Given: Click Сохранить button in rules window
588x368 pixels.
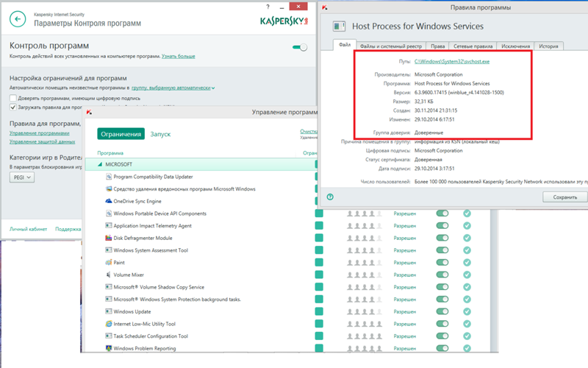Looking at the screenshot, I should (565, 197).
